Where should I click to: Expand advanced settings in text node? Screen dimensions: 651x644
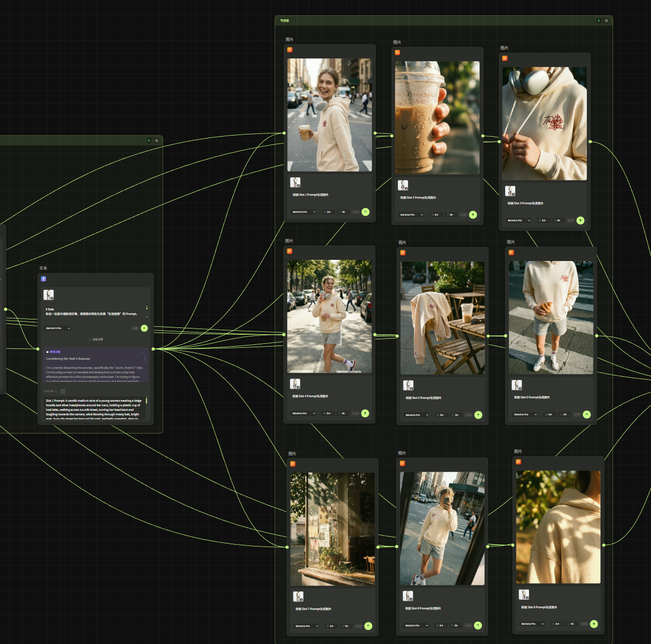click(96, 339)
